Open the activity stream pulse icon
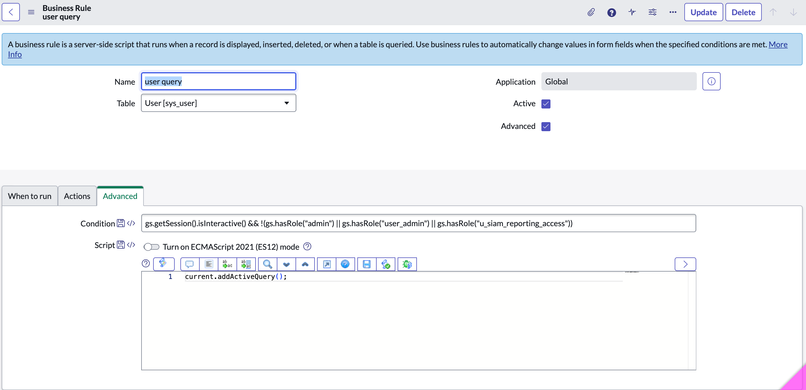 (632, 12)
